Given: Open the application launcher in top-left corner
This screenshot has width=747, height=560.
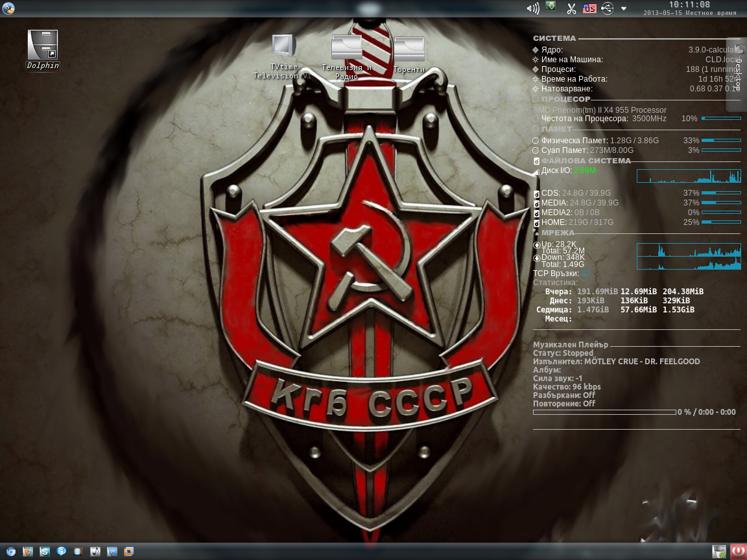Looking at the screenshot, I should (8, 8).
